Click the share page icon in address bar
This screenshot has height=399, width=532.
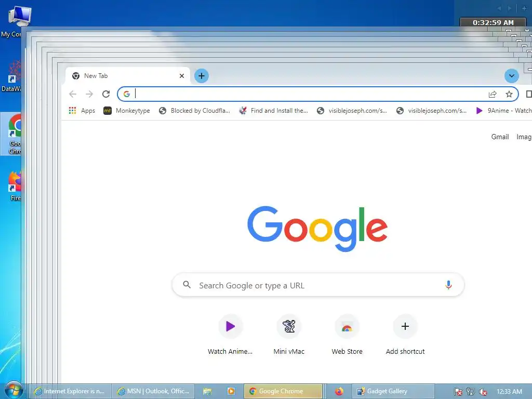pyautogui.click(x=493, y=94)
